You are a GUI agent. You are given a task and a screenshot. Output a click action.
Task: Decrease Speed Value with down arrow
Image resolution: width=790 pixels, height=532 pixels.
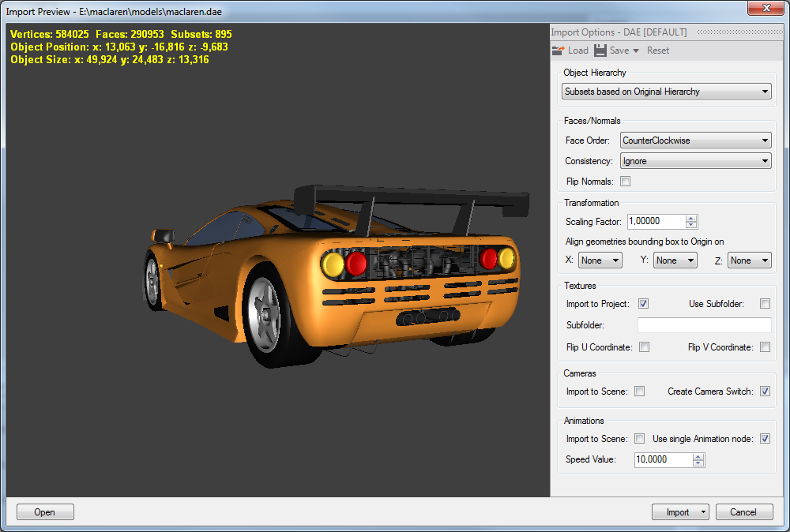tap(698, 463)
